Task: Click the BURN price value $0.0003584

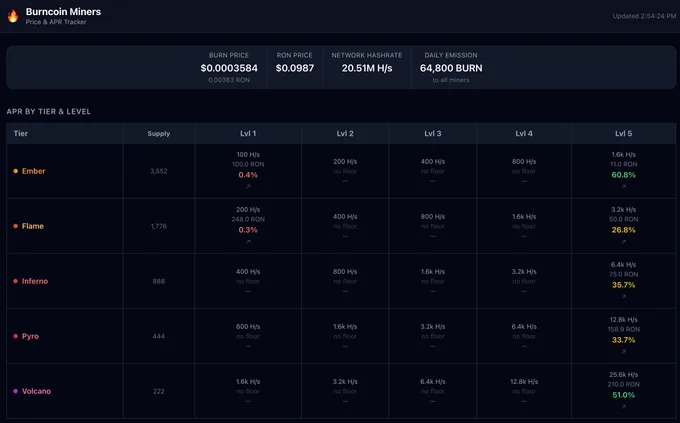Action: [229, 68]
